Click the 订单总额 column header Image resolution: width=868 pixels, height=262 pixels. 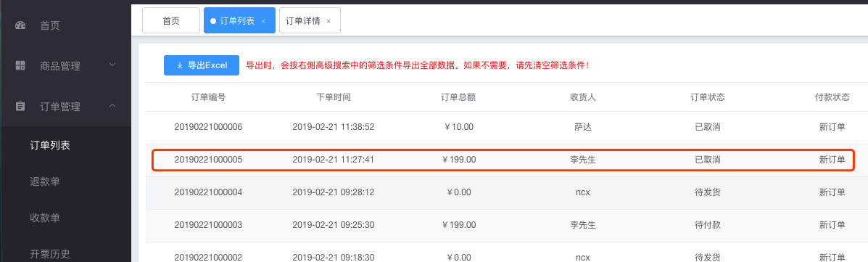[458, 97]
